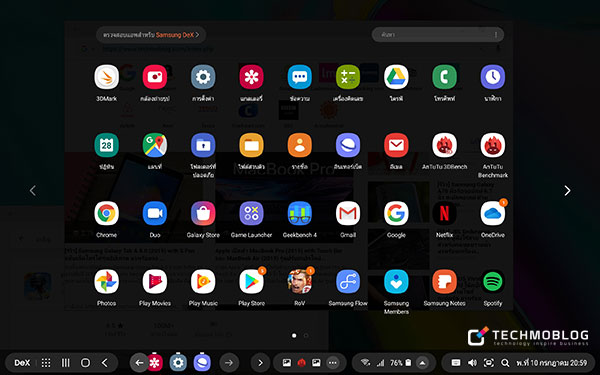Screen dimensions: 600x375
Task: Expand taskbar with the chevron right button
Action: tap(260, 363)
